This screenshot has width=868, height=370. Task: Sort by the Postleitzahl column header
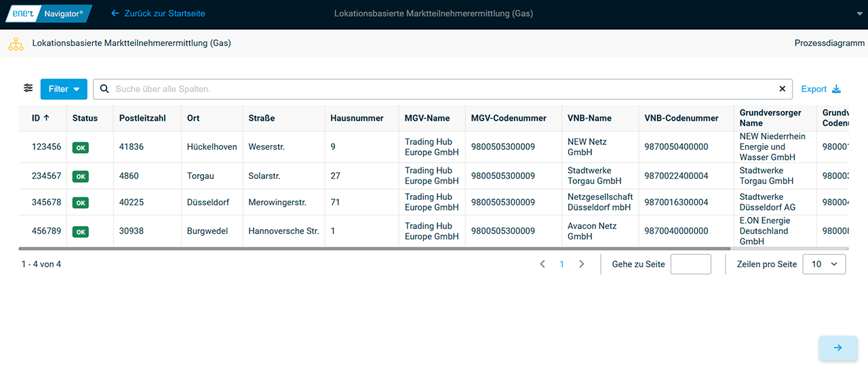pos(142,118)
